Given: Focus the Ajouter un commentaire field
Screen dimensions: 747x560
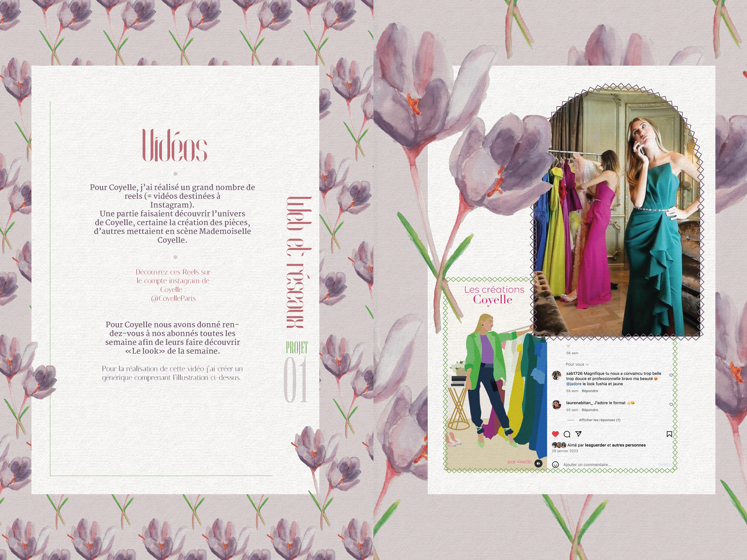Looking at the screenshot, I should point(587,465).
